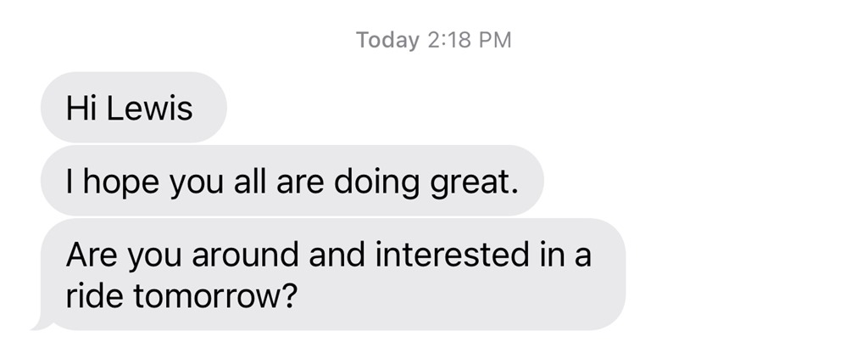Select the "I hope you all are doing great." bubble

coord(291,181)
